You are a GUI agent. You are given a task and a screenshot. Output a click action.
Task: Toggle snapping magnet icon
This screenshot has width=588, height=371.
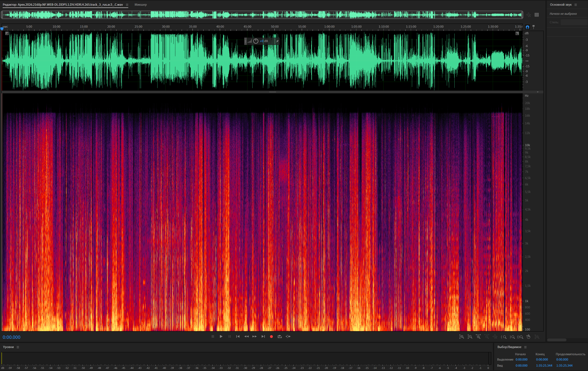(x=527, y=27)
